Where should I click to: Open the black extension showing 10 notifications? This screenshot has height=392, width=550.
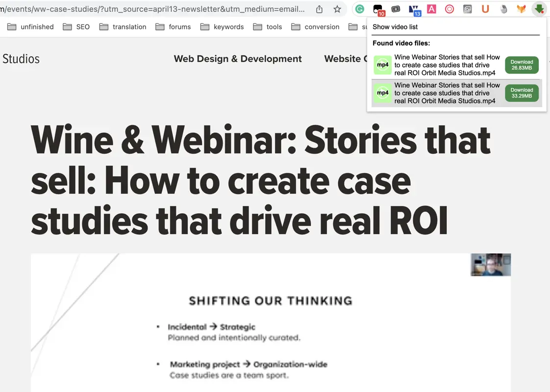click(377, 9)
